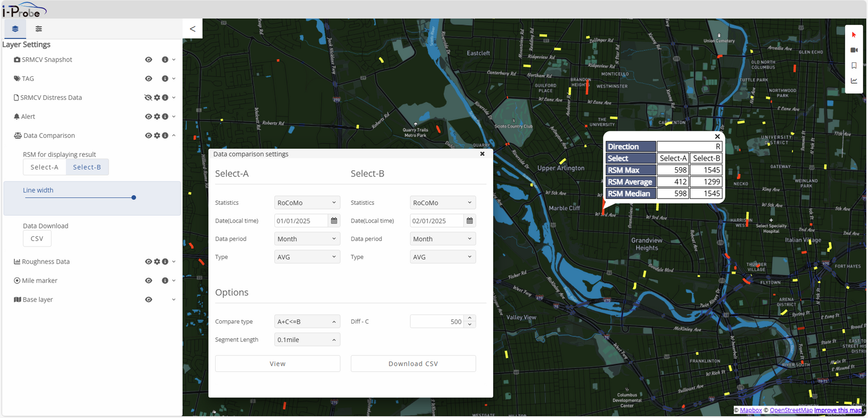Image resolution: width=868 pixels, height=418 pixels.
Task: Click the video camera tool icon
Action: tap(854, 50)
